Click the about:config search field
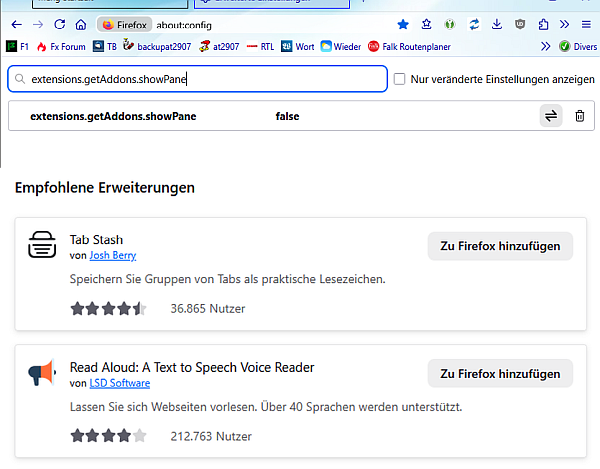The image size is (600, 469). click(197, 79)
